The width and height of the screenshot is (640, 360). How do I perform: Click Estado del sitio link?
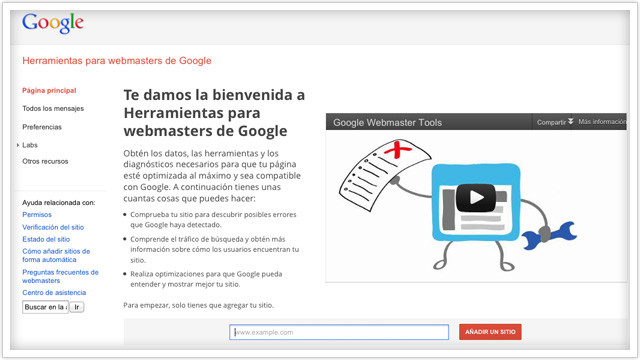46,239
